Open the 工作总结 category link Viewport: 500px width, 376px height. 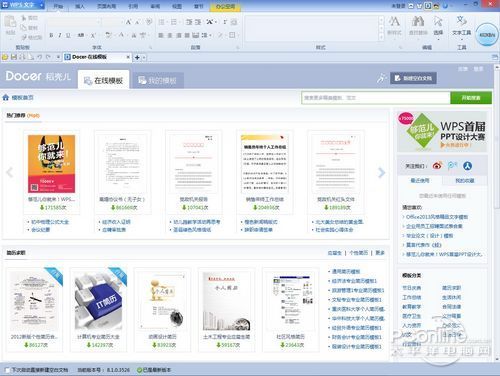coord(412,297)
